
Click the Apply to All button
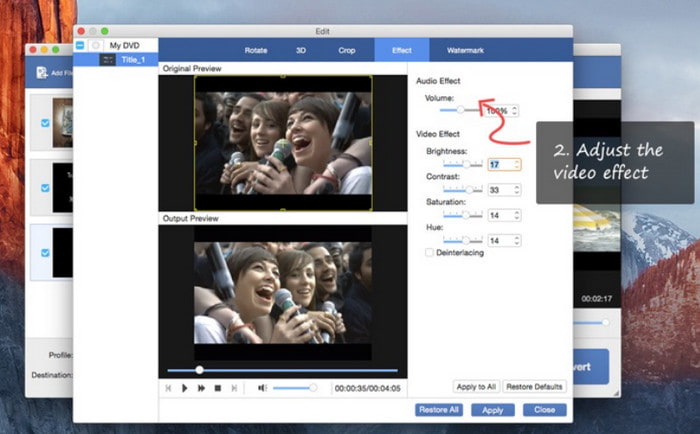click(476, 387)
